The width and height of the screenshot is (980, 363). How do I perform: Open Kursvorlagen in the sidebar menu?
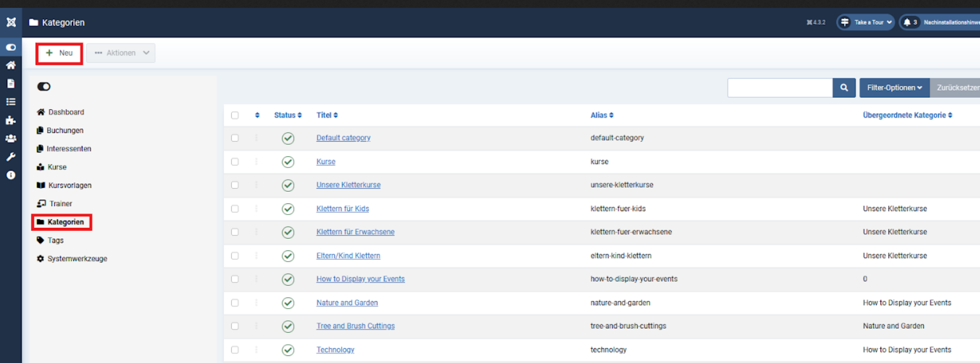(69, 185)
